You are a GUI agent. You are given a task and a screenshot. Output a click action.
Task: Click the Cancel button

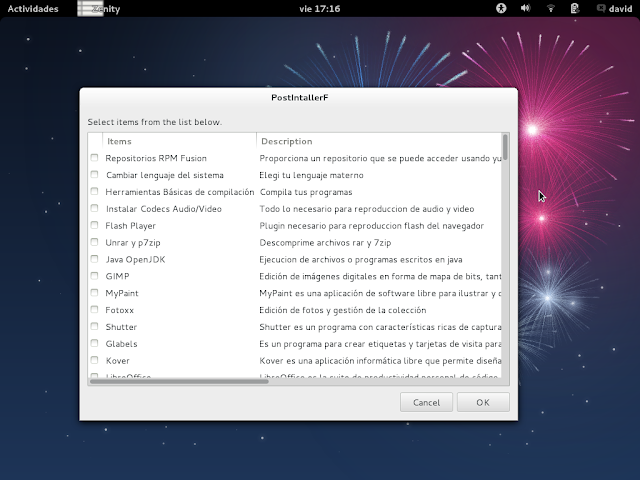426,402
